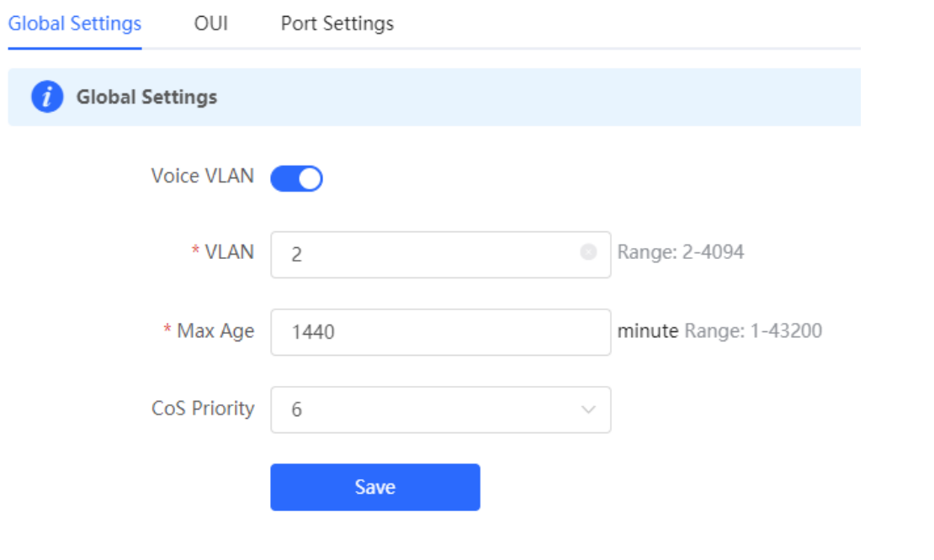Click the VLAN field label
Image resolution: width=934 pixels, height=560 pixels.
coord(230,252)
